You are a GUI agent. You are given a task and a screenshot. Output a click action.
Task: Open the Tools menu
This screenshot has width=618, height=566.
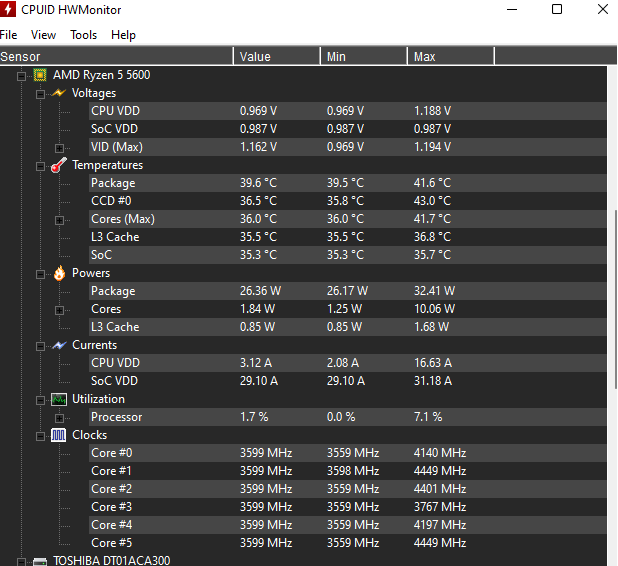pyautogui.click(x=84, y=35)
